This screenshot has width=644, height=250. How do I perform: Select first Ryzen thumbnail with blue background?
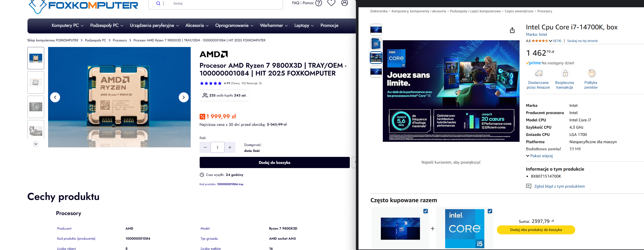click(x=36, y=58)
